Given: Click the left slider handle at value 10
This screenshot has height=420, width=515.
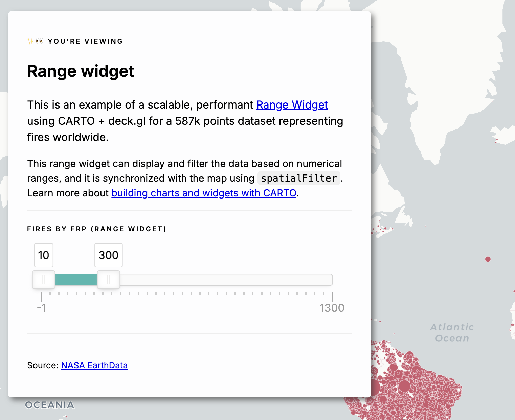Looking at the screenshot, I should [44, 280].
